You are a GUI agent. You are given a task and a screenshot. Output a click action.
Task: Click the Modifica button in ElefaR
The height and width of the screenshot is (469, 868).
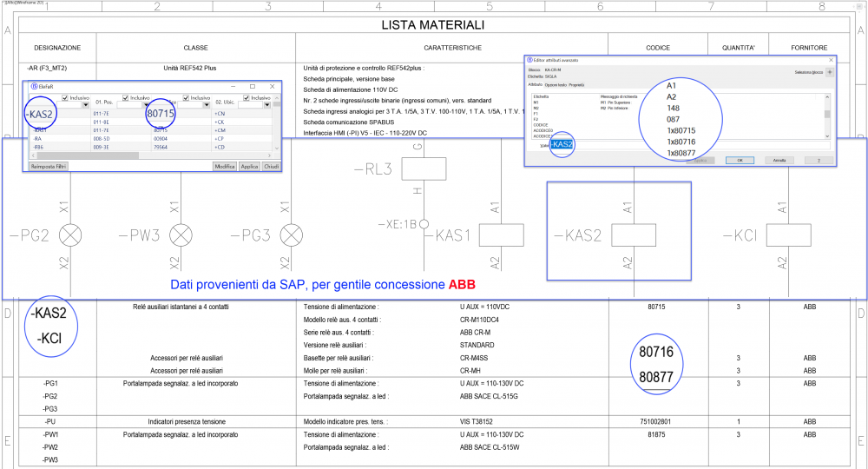click(x=225, y=167)
